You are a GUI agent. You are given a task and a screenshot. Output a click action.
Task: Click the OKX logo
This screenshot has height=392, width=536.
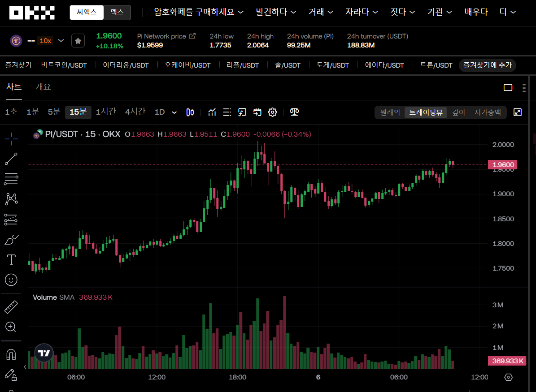(32, 13)
